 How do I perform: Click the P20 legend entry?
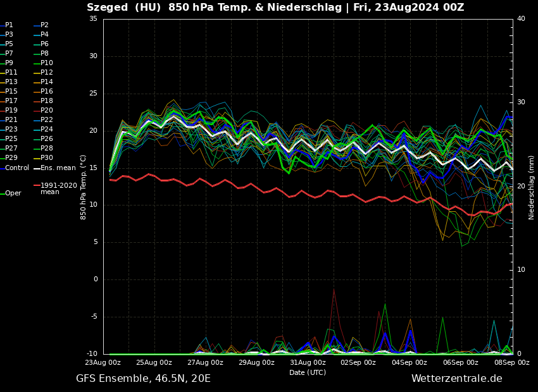[43, 111]
